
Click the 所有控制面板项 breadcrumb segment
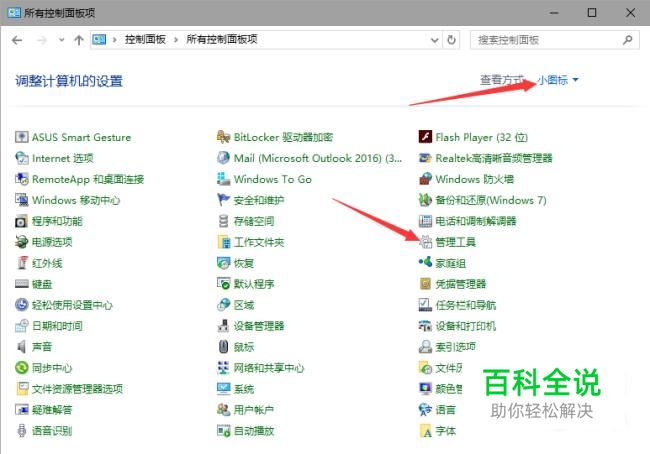pos(222,40)
